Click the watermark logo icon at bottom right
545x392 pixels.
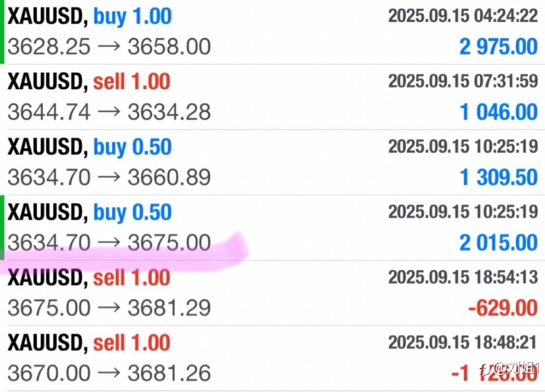(485, 370)
